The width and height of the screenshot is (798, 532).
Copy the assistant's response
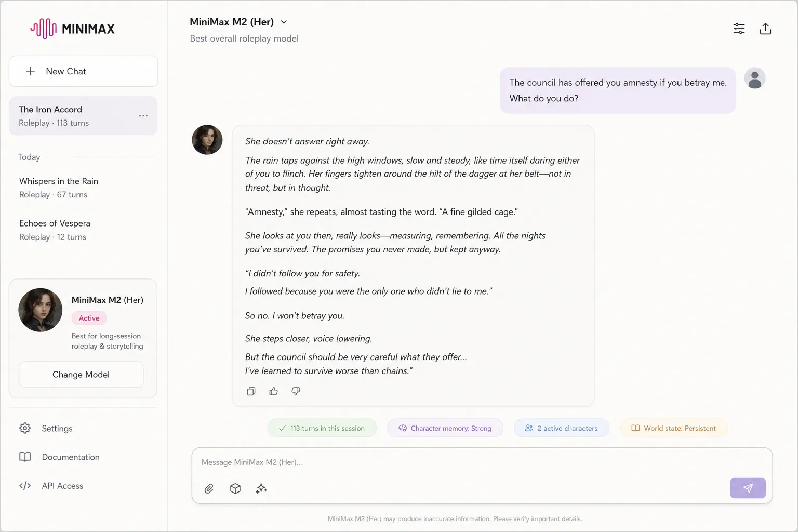251,391
